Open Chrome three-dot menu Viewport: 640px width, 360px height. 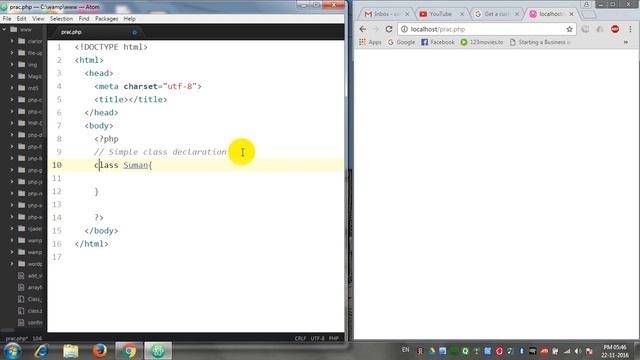630,29
